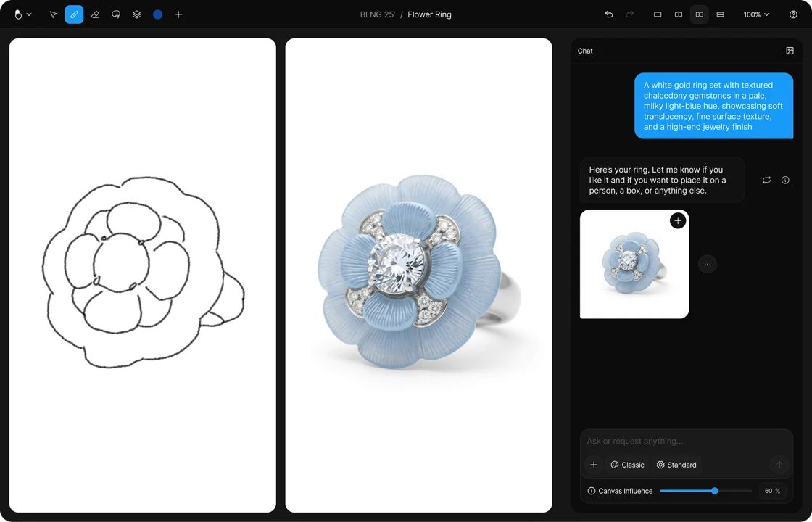Open the app logo menu
Screen dimensions: 812x522
tap(22, 14)
